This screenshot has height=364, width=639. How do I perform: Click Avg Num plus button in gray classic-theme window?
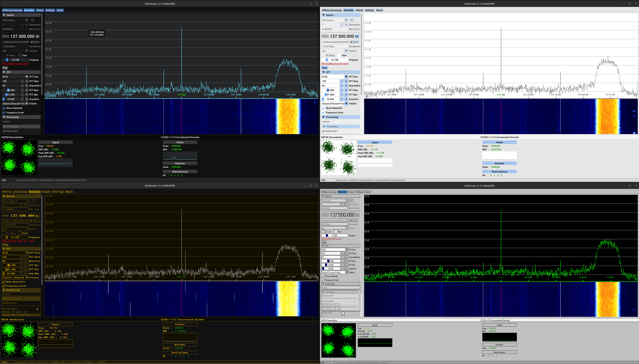click(347, 269)
